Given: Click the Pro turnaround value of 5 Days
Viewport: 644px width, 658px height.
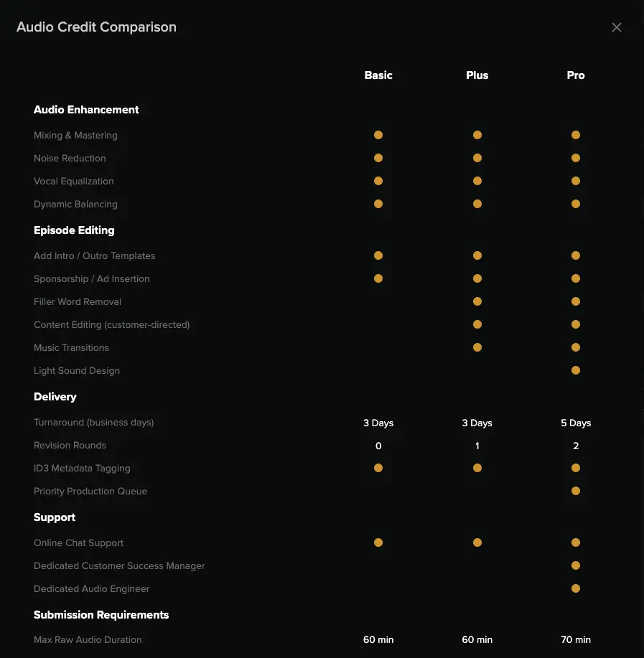Looking at the screenshot, I should 576,423.
